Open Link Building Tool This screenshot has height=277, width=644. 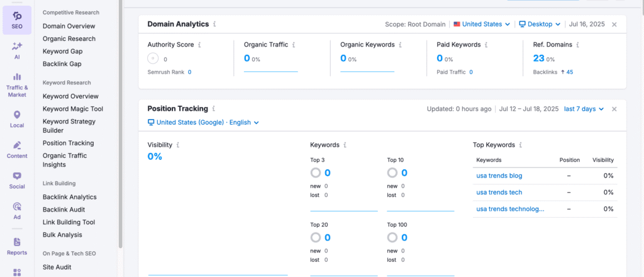pos(69,222)
